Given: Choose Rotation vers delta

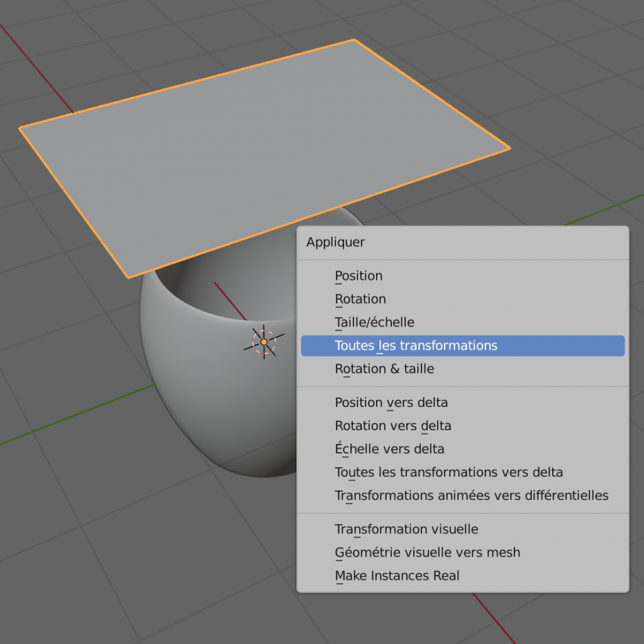Looking at the screenshot, I should click(393, 426).
